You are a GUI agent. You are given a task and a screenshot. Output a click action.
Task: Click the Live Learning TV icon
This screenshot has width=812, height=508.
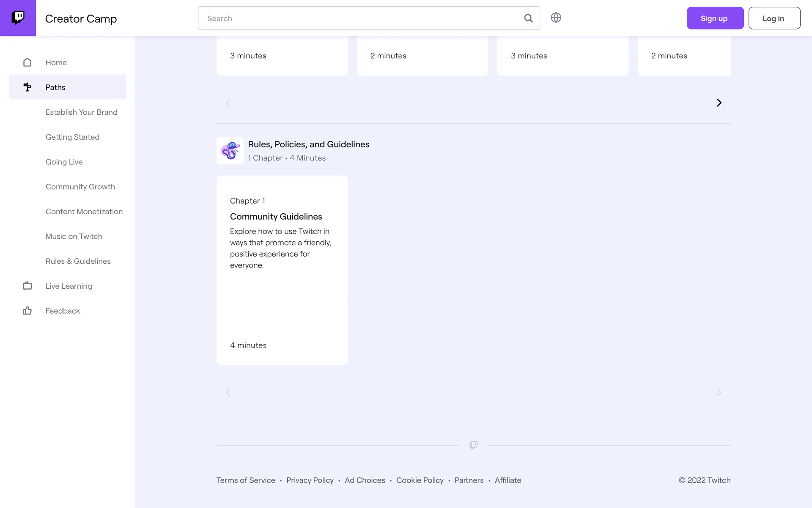pos(27,286)
